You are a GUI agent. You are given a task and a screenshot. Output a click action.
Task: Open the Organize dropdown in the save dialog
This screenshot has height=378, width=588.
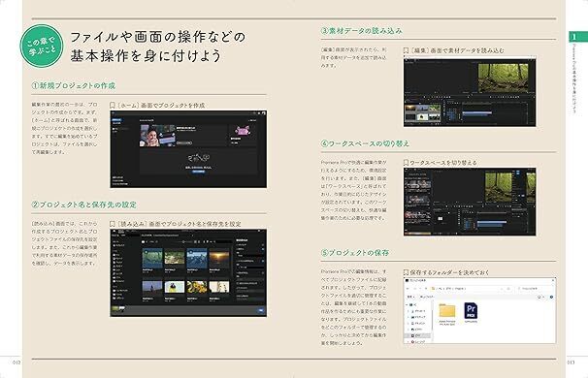coord(410,298)
